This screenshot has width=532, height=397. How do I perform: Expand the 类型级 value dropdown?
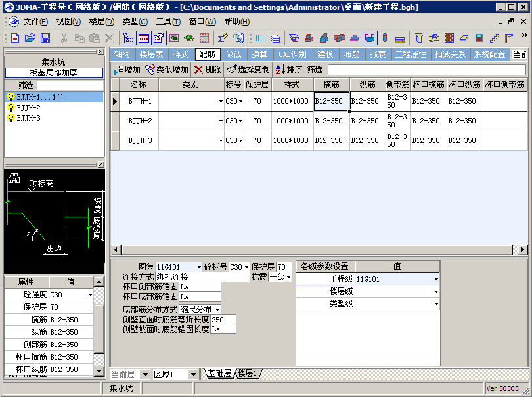pyautogui.click(x=436, y=304)
